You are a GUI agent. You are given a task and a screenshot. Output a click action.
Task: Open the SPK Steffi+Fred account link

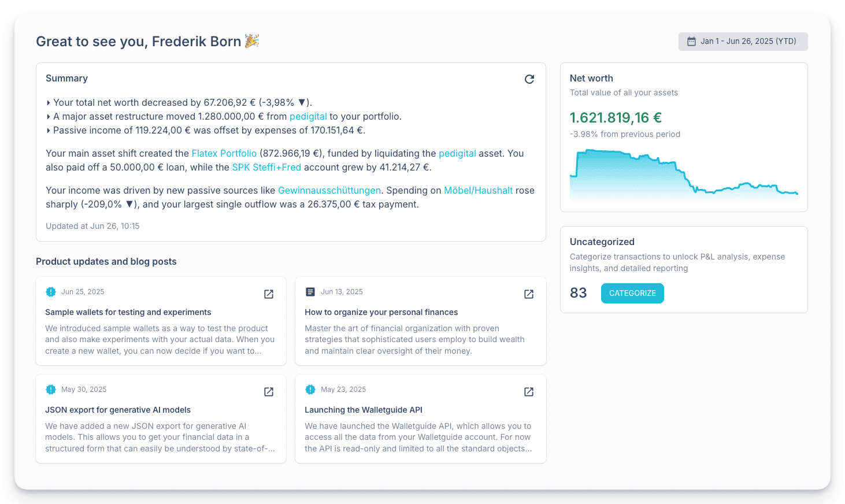pos(266,167)
